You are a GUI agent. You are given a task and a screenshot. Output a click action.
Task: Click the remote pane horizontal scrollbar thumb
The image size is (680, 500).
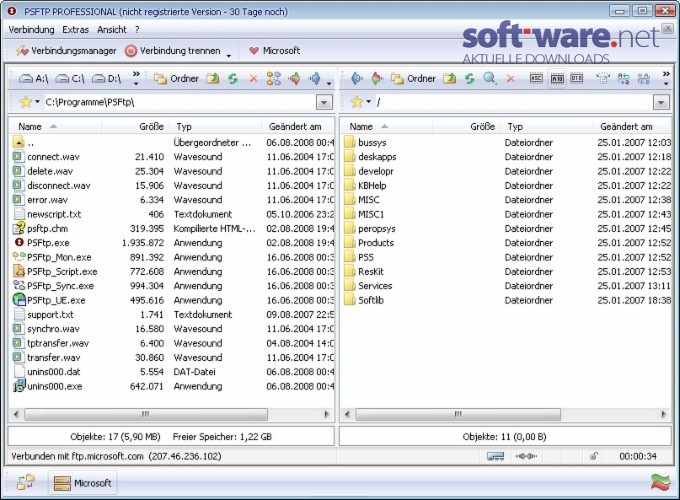(458, 414)
